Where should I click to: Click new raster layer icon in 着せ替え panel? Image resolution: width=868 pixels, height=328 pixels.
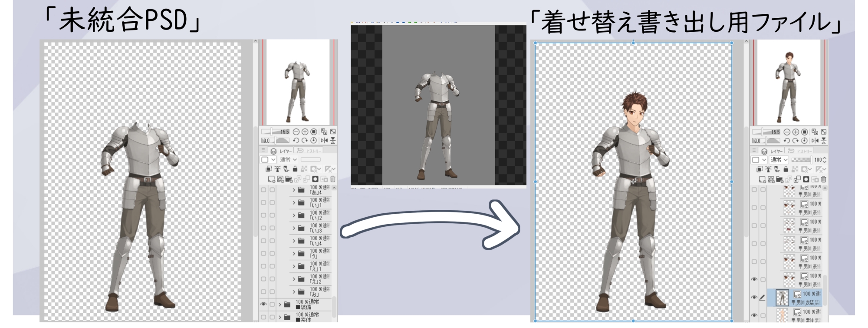click(x=762, y=179)
